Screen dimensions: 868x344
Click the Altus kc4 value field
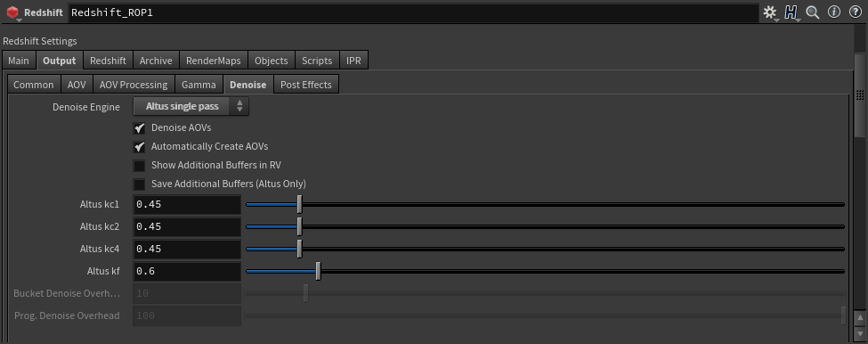click(187, 249)
